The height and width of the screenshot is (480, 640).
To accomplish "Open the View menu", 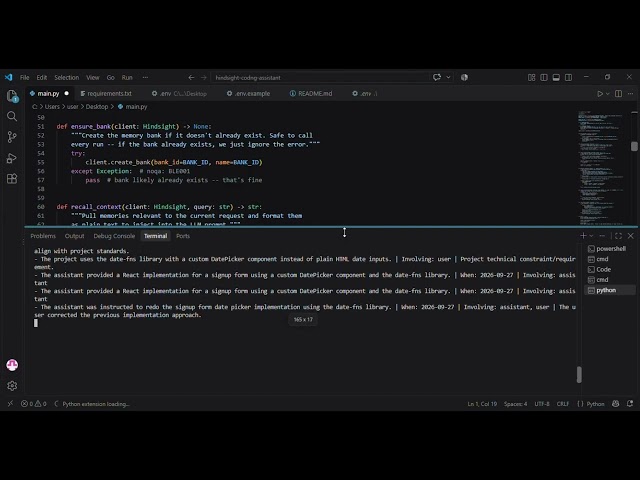I will (x=93, y=77).
